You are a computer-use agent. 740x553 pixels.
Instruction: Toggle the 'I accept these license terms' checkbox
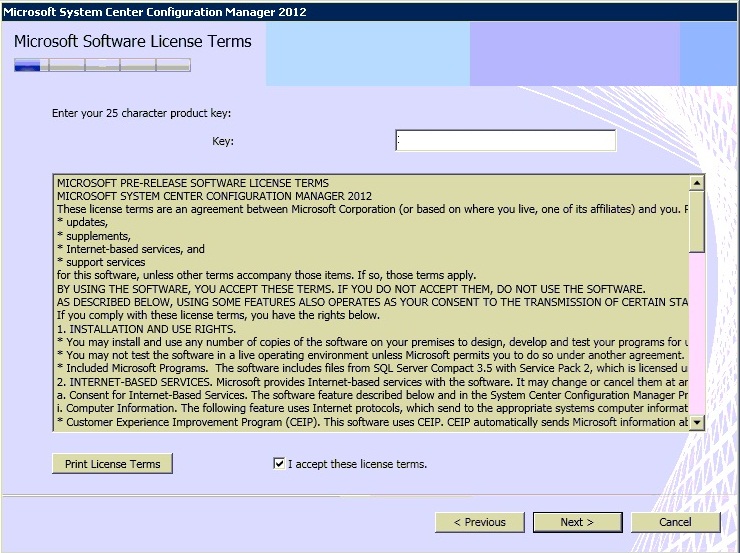[x=279, y=464]
